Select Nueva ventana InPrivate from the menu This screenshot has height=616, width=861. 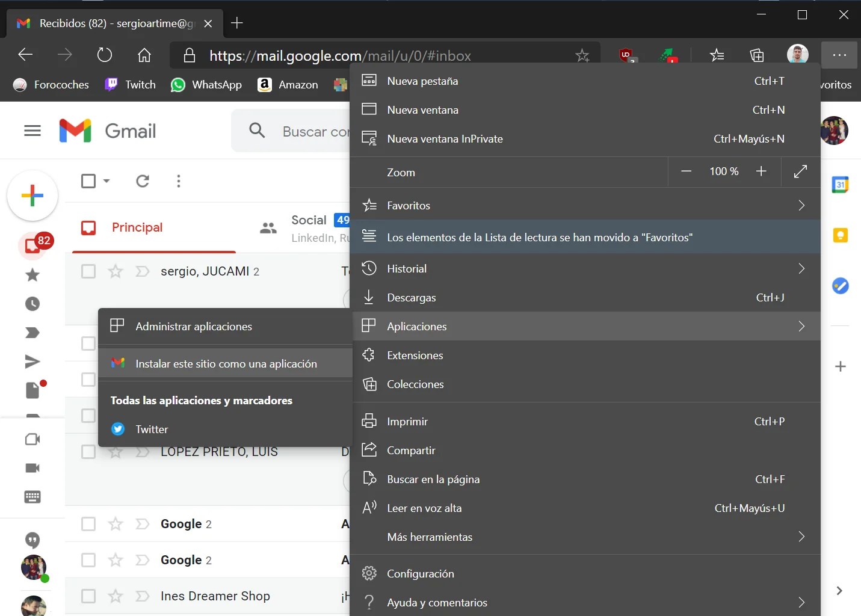click(445, 139)
